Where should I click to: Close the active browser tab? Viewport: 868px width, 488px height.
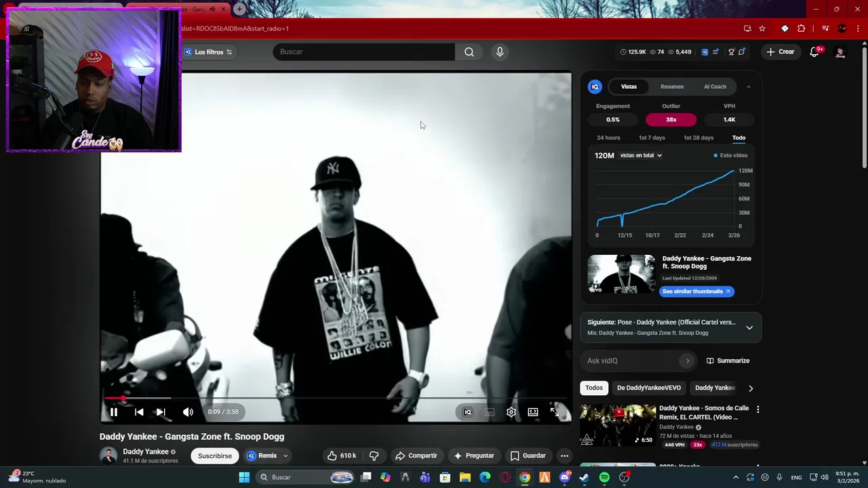223,9
